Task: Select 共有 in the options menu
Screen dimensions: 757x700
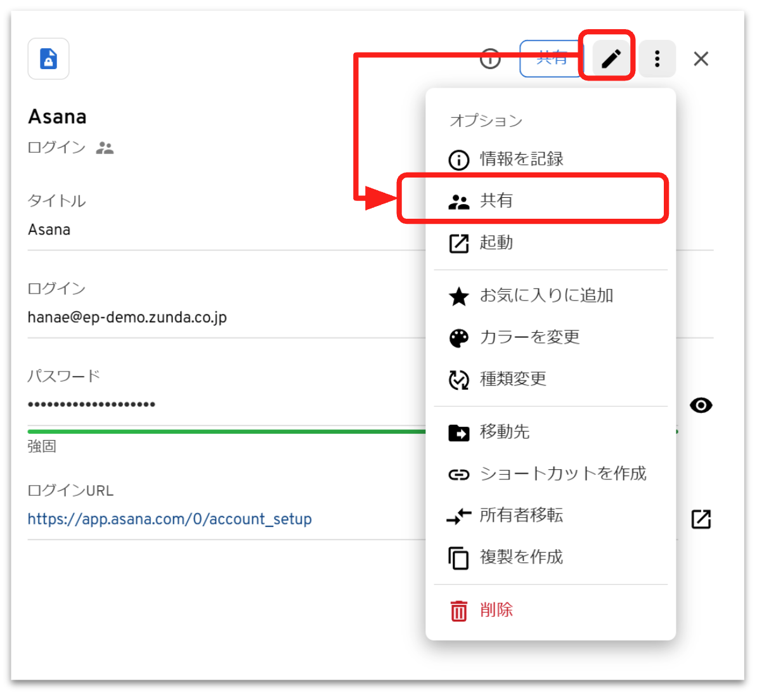Action: pos(550,200)
